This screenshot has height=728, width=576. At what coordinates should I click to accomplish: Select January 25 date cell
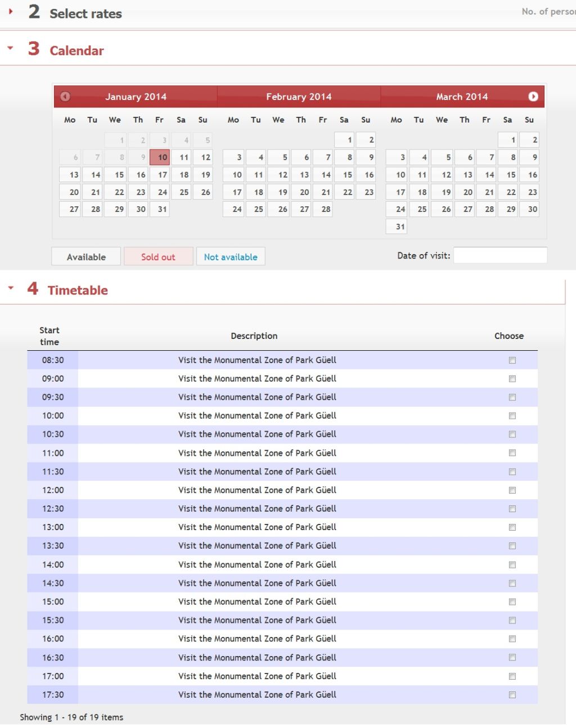click(x=182, y=192)
